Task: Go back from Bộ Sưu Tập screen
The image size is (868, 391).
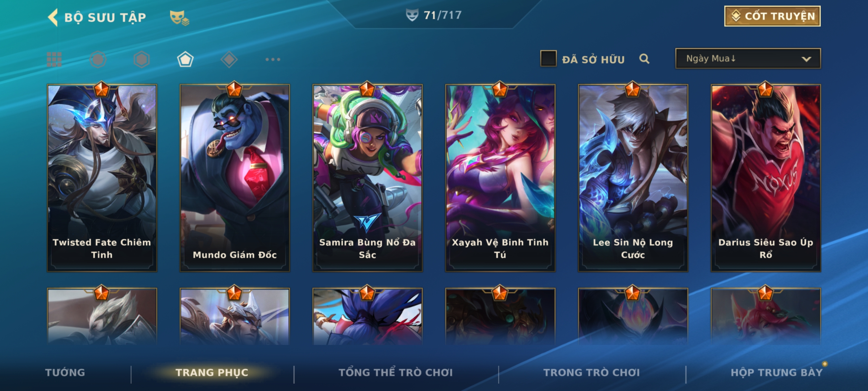Action: (53, 17)
